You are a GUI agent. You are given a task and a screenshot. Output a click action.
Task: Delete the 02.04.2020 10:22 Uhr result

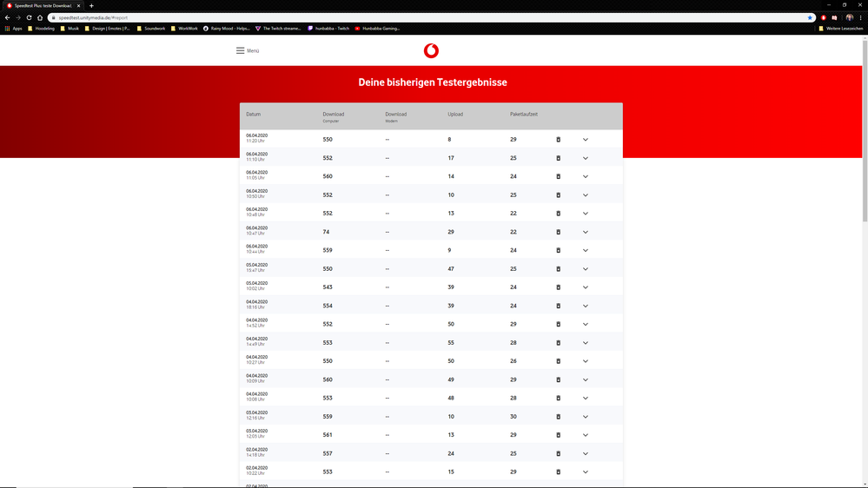(558, 472)
